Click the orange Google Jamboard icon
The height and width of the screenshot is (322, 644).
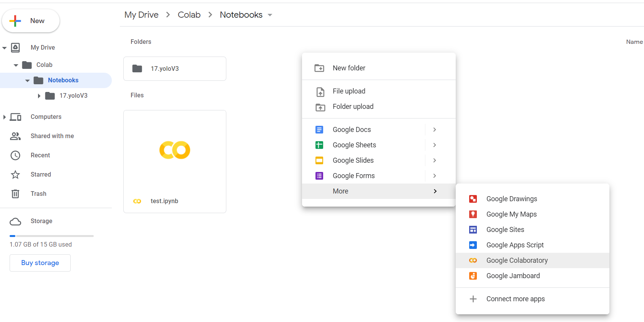(473, 276)
